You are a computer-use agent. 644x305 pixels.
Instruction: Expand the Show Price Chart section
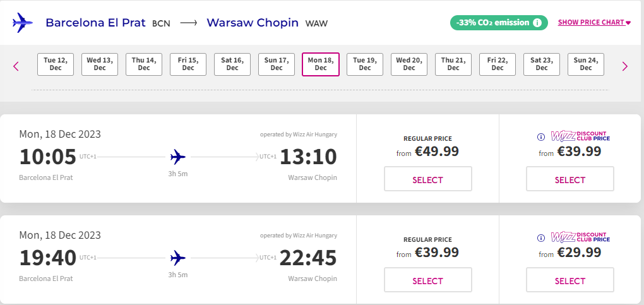tap(594, 23)
